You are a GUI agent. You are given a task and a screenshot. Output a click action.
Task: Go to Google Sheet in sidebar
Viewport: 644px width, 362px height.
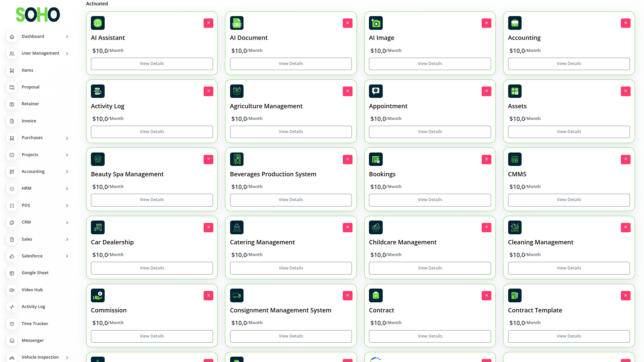tap(35, 273)
